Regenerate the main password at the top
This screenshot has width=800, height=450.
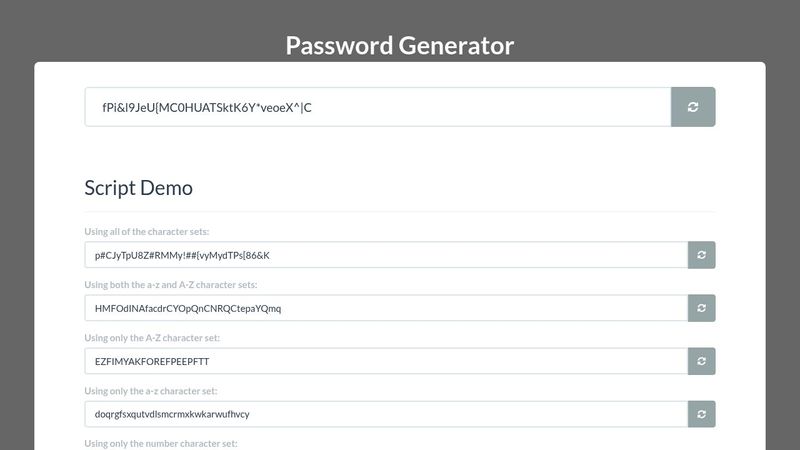coord(693,107)
